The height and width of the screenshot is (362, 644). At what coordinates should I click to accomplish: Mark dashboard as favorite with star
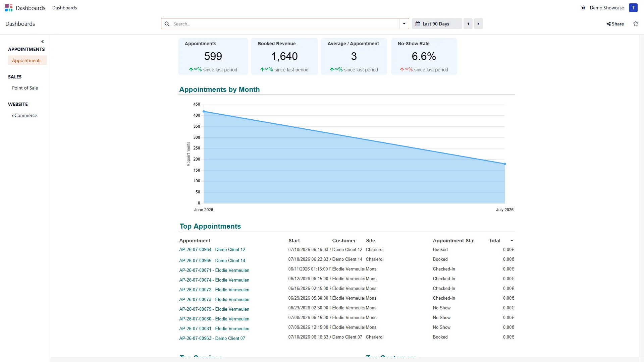click(636, 23)
